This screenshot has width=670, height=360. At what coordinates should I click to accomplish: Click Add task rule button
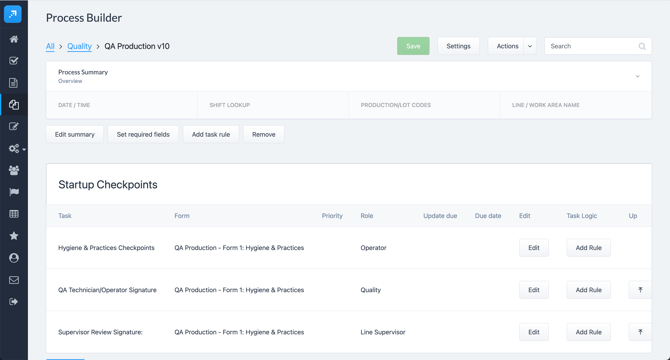(211, 135)
